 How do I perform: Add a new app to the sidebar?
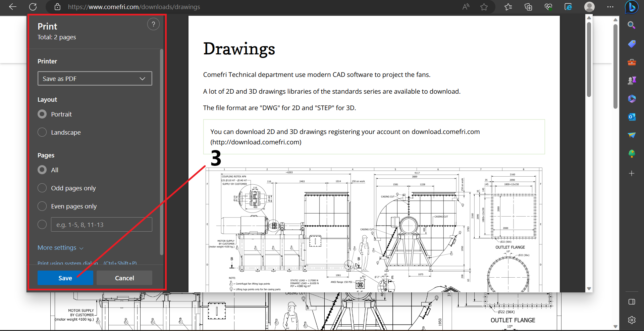pyautogui.click(x=632, y=174)
